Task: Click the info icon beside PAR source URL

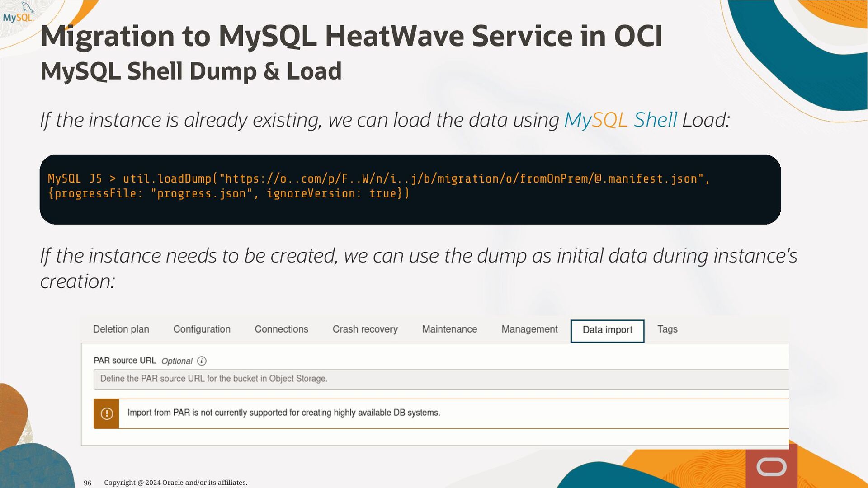Action: point(202,361)
